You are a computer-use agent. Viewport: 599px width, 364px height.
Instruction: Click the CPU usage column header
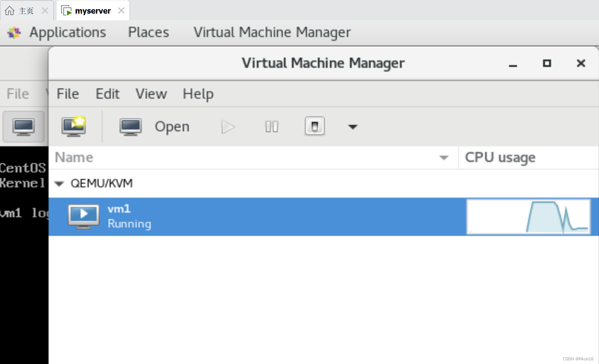point(529,158)
